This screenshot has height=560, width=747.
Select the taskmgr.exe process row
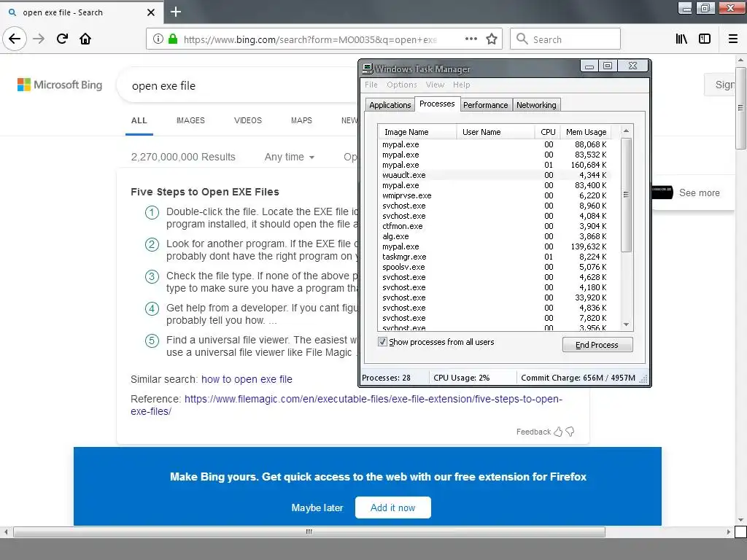[x=495, y=257]
